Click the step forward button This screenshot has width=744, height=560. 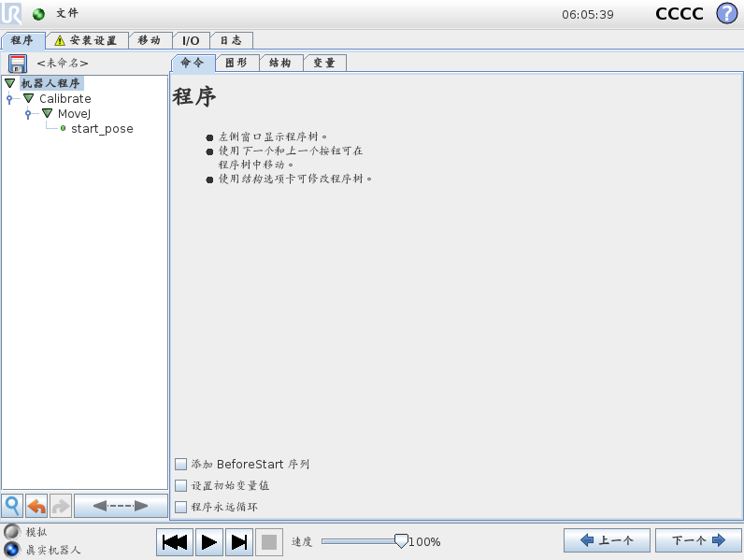point(239,542)
